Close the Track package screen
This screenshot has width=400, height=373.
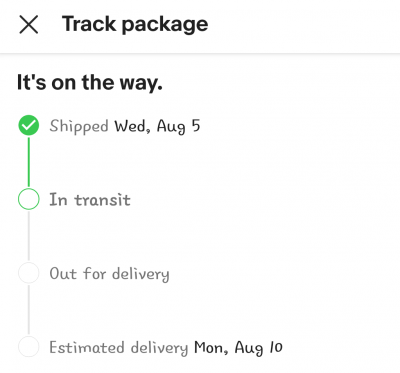29,24
